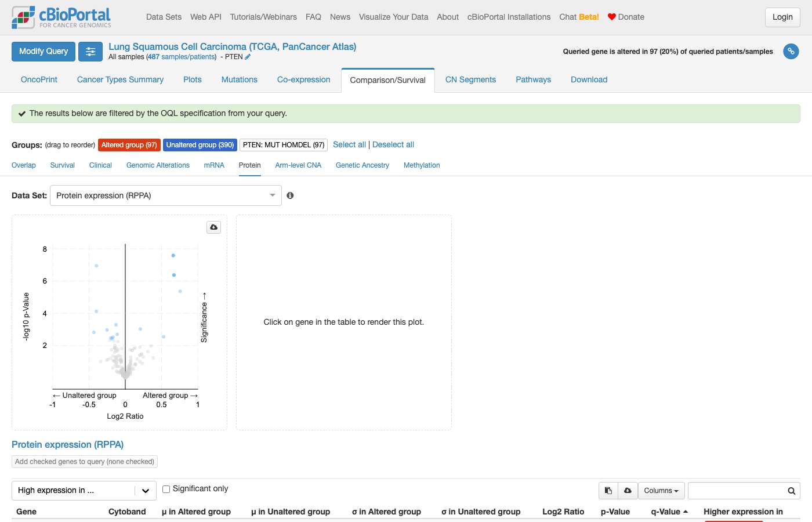Click 487 samples/patients link
The image size is (812, 522).
[182, 57]
